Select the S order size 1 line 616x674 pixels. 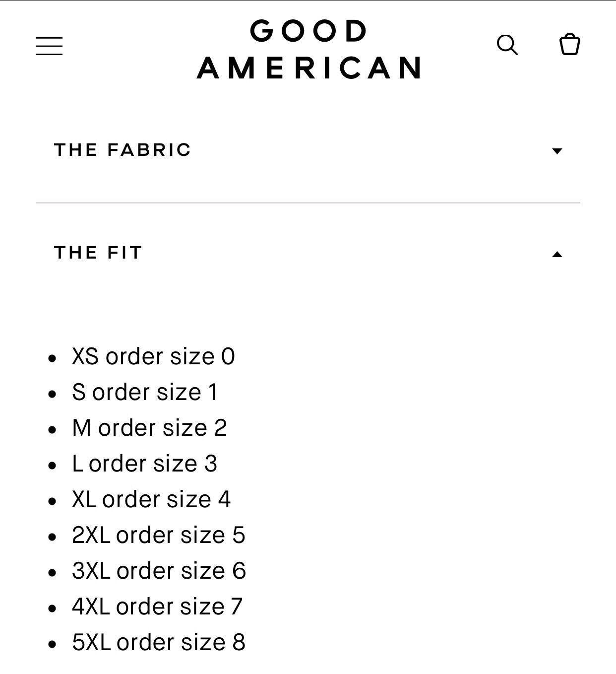click(145, 392)
